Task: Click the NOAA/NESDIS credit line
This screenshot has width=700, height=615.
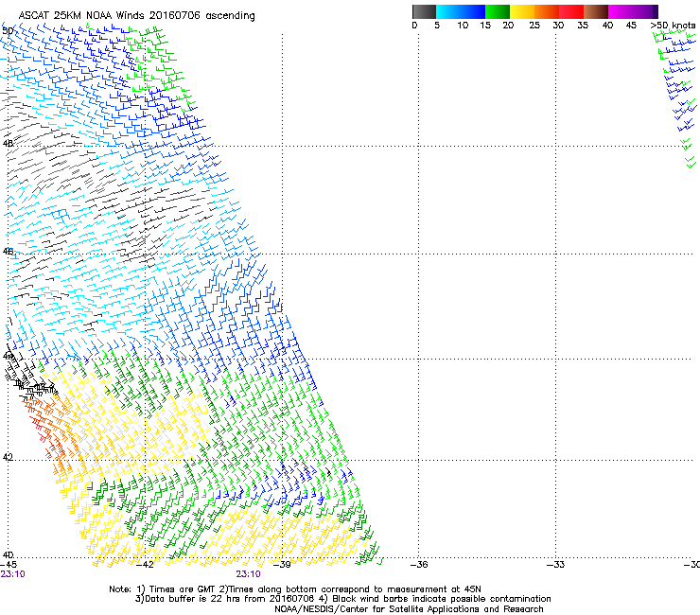Action: pyautogui.click(x=409, y=609)
